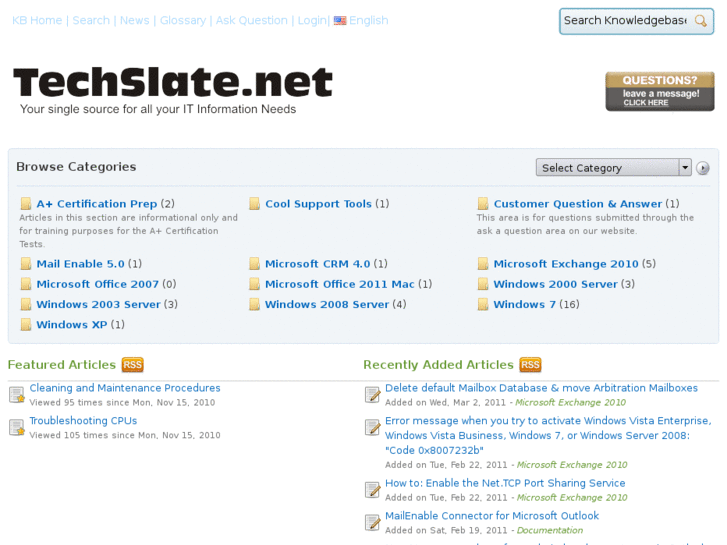The height and width of the screenshot is (545, 727).
Task: Click the go arrow beside Select Category
Action: pyautogui.click(x=703, y=168)
